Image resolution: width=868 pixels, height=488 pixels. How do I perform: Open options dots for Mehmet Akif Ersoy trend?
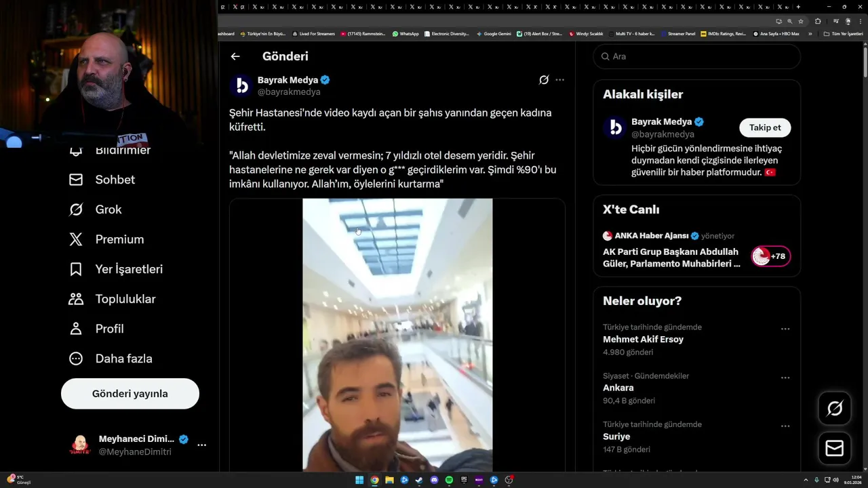[785, 329]
